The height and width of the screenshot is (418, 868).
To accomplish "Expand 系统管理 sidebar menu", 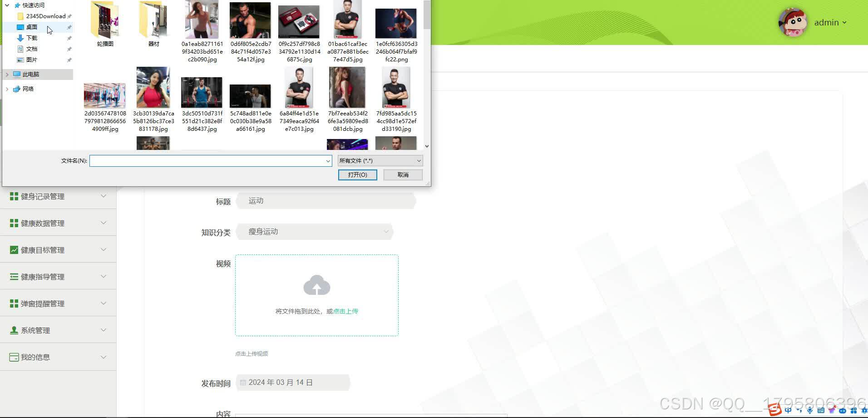I will (58, 330).
